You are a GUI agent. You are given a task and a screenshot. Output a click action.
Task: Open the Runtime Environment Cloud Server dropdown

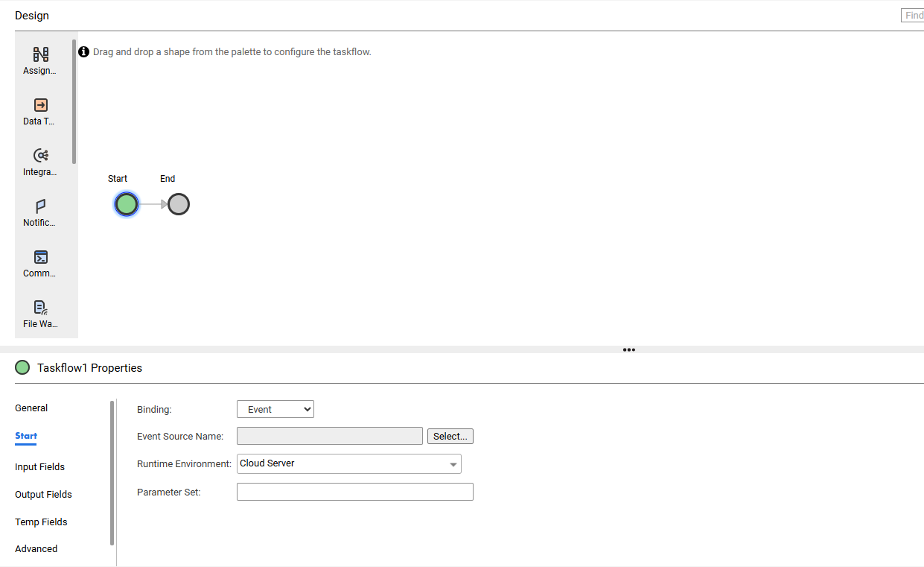click(x=349, y=463)
